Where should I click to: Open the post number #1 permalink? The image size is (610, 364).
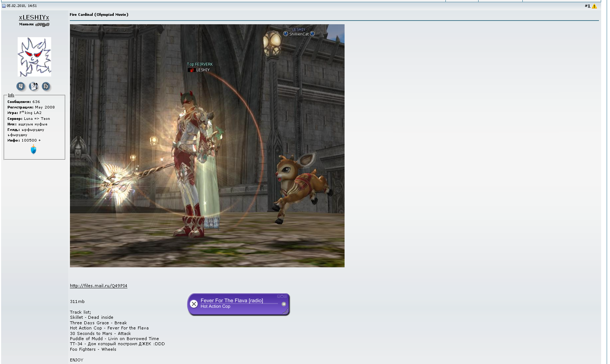[x=587, y=6]
